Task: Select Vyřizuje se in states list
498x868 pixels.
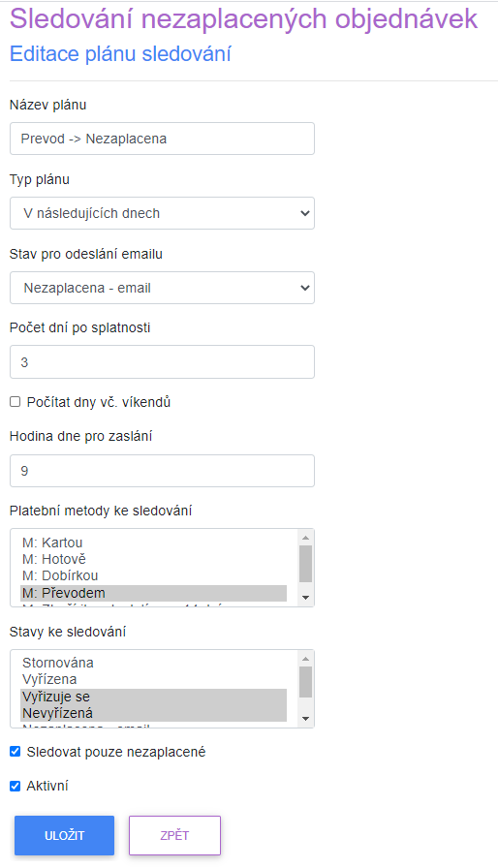Action: tap(154, 697)
